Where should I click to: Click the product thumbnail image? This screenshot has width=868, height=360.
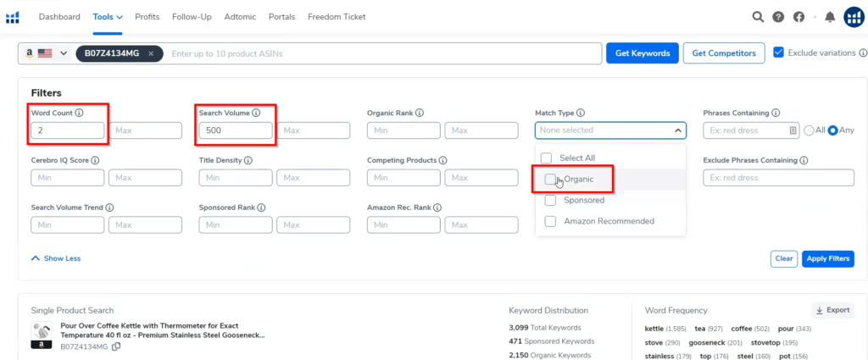42,335
